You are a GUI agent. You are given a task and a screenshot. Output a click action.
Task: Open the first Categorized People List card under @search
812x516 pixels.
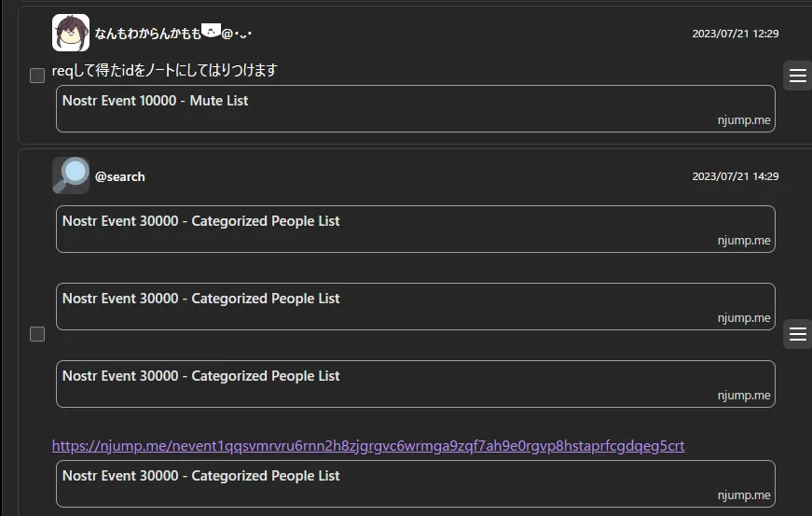(415, 229)
